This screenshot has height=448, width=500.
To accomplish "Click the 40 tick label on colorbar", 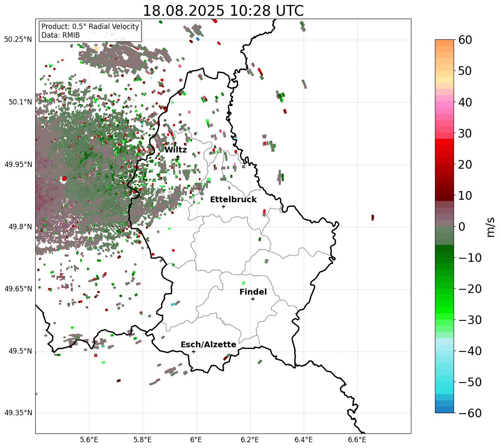I will click(465, 102).
